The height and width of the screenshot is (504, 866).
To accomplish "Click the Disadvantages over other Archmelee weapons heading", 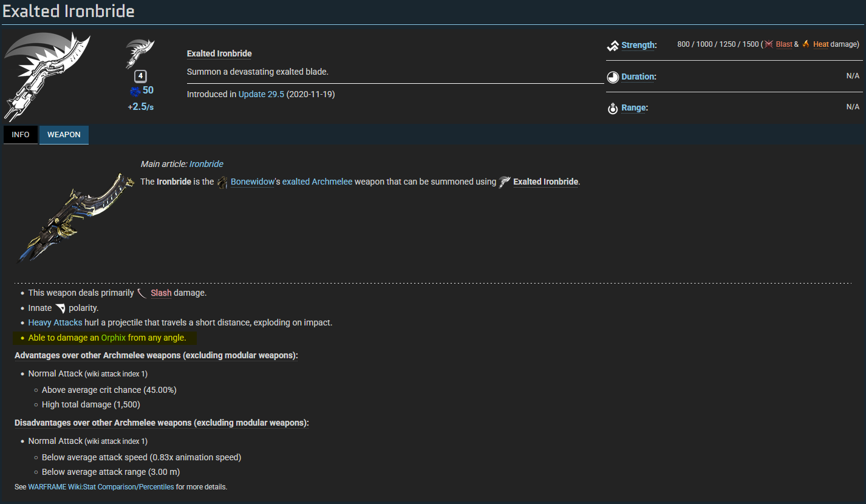I will (162, 423).
